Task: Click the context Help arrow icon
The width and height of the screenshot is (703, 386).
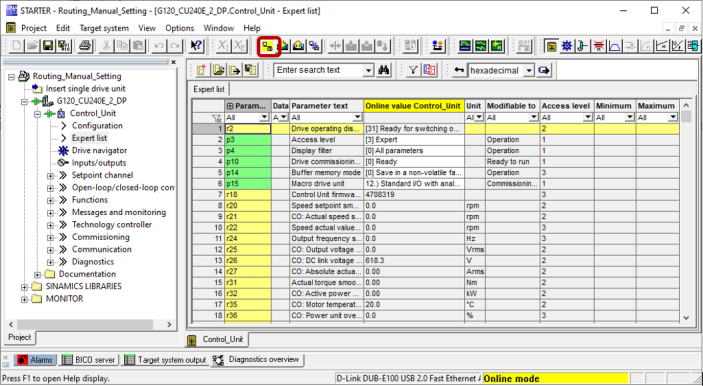Action: click(x=196, y=45)
